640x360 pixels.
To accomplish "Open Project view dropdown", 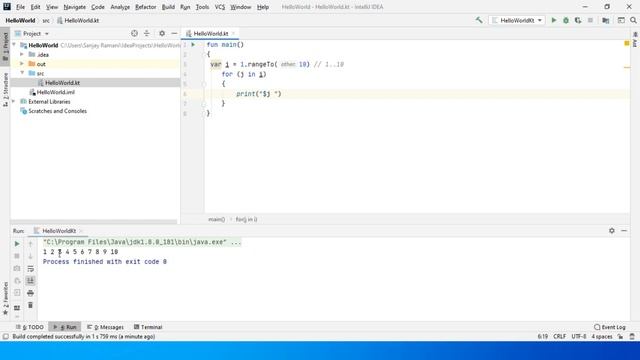I will point(32,33).
